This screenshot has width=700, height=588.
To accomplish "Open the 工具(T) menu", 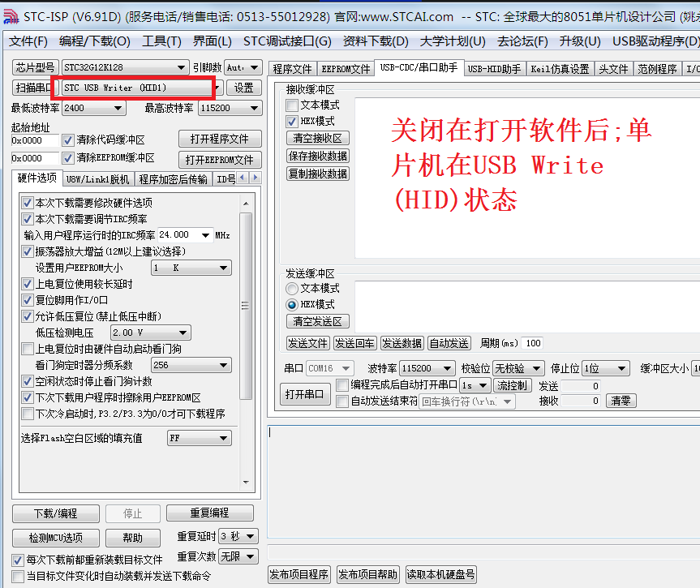I will pyautogui.click(x=161, y=41).
